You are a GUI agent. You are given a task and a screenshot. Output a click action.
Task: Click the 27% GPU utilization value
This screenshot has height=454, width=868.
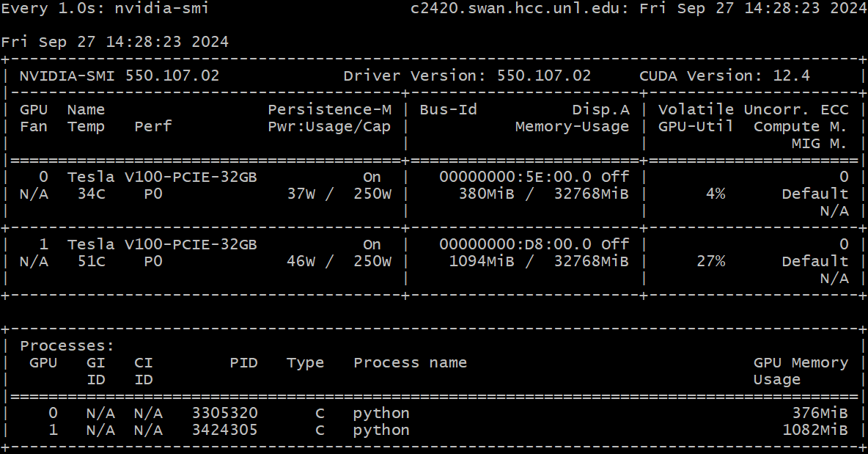pyautogui.click(x=710, y=261)
